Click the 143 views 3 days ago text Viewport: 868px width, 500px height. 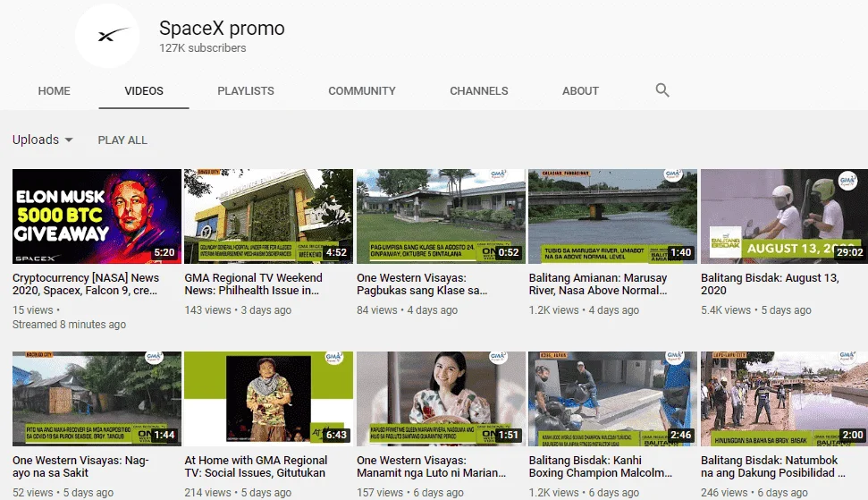click(x=238, y=310)
